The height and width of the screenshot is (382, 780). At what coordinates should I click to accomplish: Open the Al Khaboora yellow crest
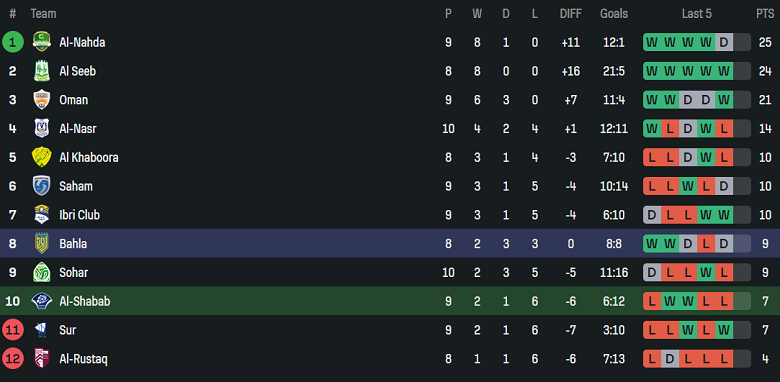click(42, 157)
